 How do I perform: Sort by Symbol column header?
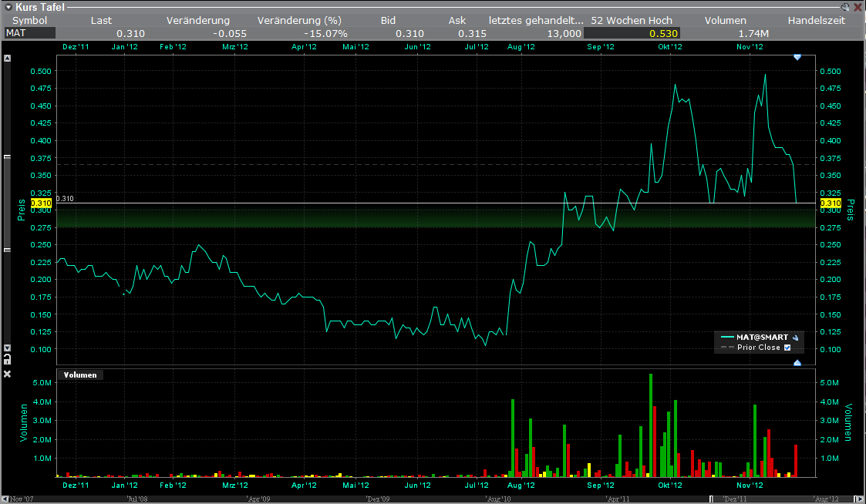[x=30, y=21]
